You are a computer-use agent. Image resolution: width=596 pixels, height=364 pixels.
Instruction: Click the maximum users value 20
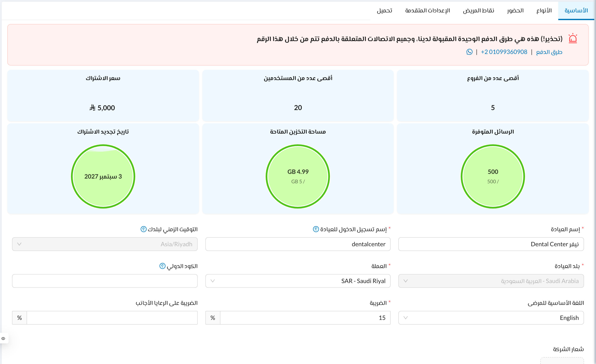298,108
